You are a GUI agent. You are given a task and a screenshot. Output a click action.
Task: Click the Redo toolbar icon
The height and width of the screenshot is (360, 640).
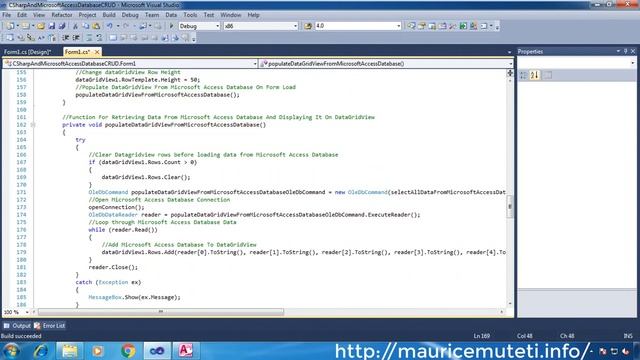coord(126,26)
